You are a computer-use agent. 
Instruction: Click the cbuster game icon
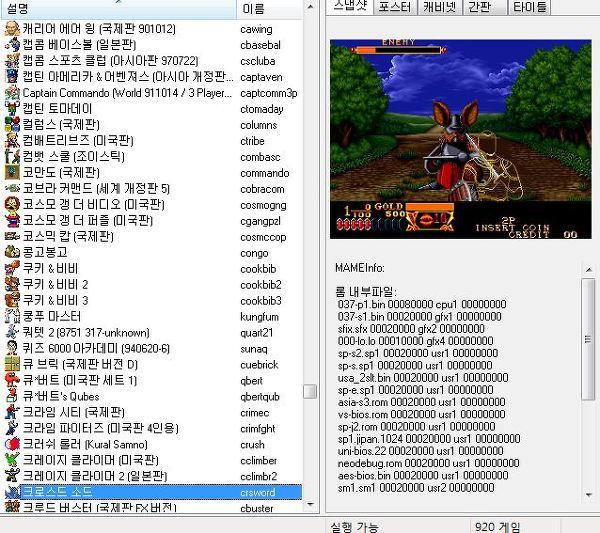click(x=12, y=507)
